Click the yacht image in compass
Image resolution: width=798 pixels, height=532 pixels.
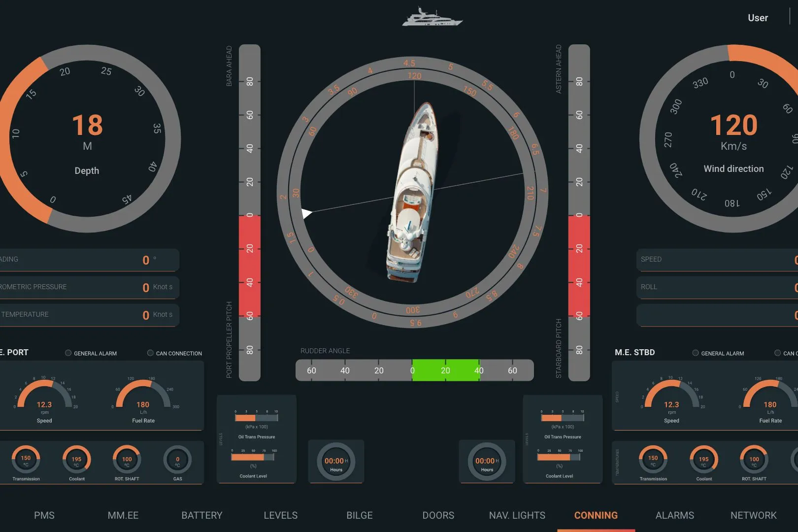click(x=413, y=192)
